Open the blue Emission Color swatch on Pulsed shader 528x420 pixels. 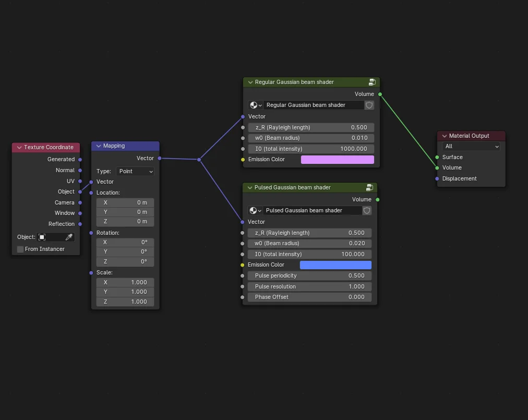coord(335,265)
